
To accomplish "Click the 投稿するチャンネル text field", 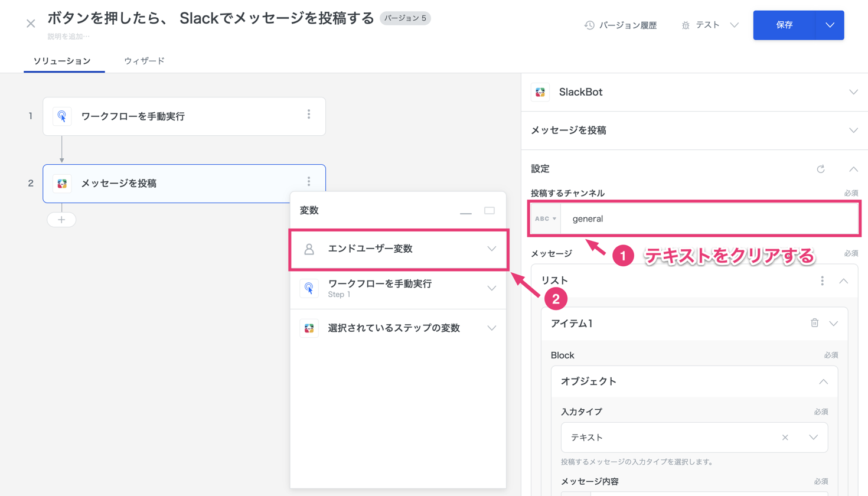I will point(709,219).
